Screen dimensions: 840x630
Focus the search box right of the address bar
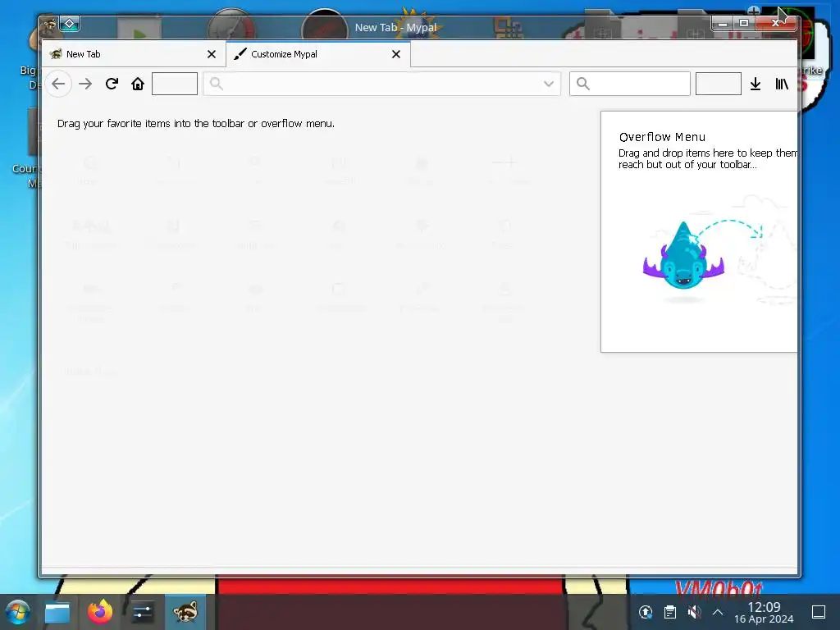tap(629, 84)
